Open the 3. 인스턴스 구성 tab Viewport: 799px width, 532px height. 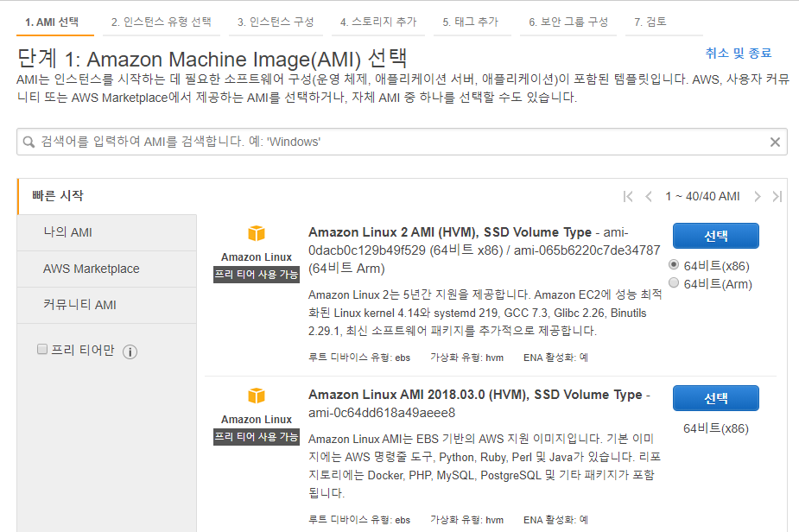[276, 22]
